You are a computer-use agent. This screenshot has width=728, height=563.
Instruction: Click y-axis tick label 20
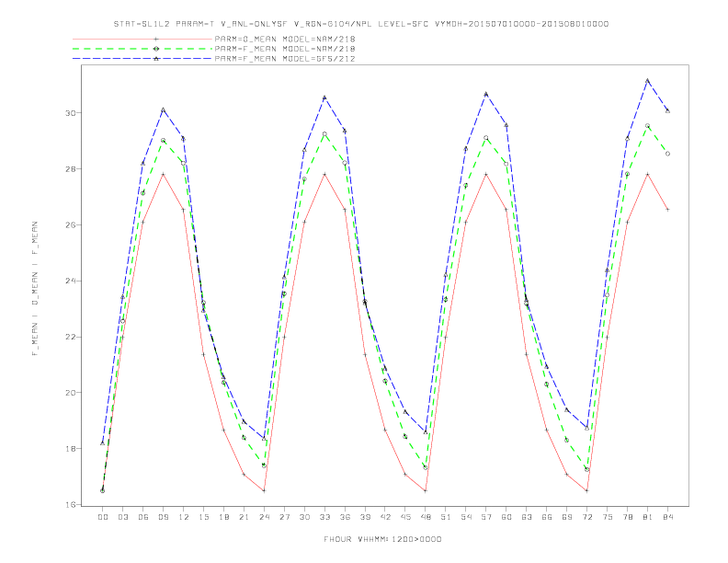69,393
